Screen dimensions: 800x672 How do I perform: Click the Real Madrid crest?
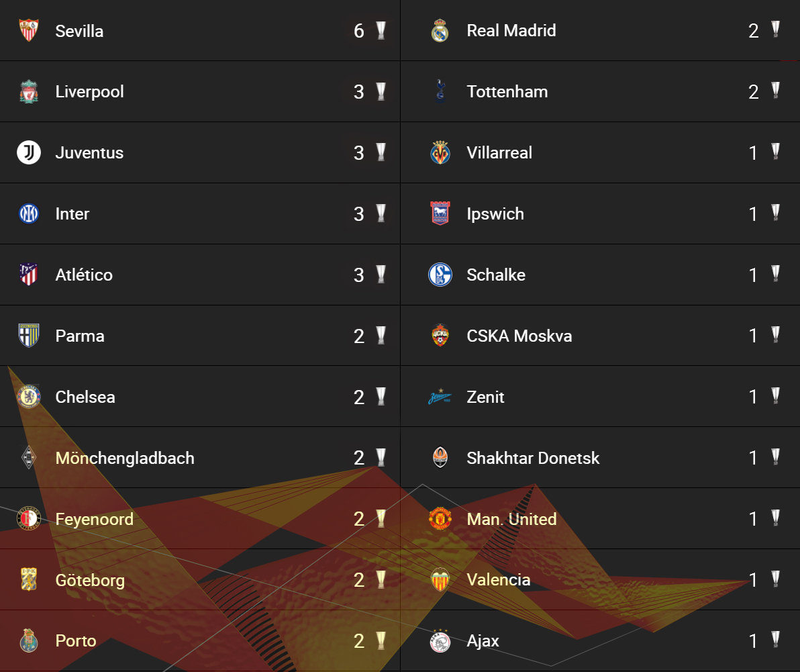(440, 31)
